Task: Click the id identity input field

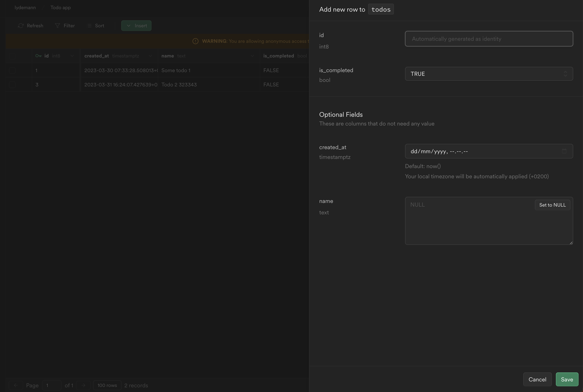Action: [489, 39]
